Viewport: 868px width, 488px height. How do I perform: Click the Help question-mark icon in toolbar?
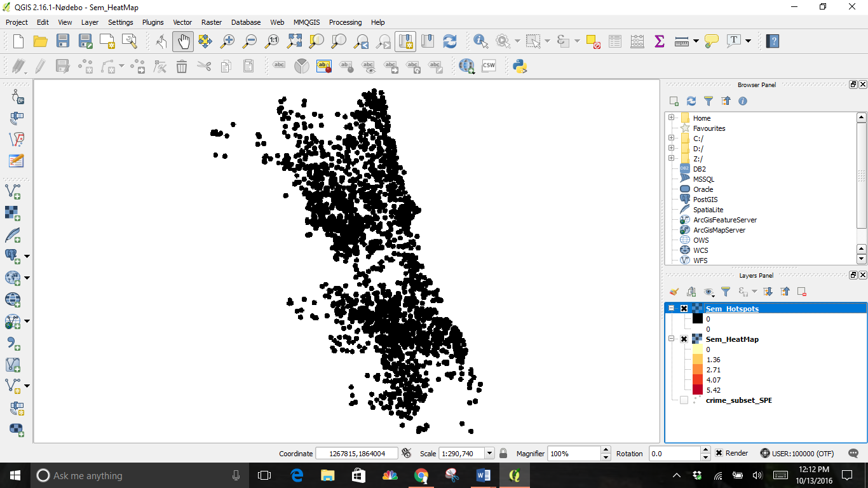pyautogui.click(x=772, y=41)
